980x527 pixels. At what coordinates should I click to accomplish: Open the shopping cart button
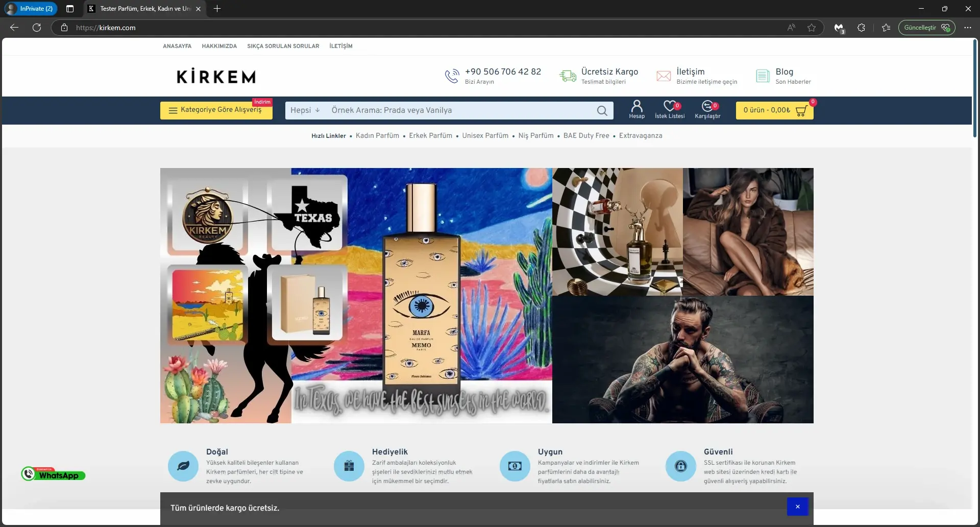tap(774, 110)
